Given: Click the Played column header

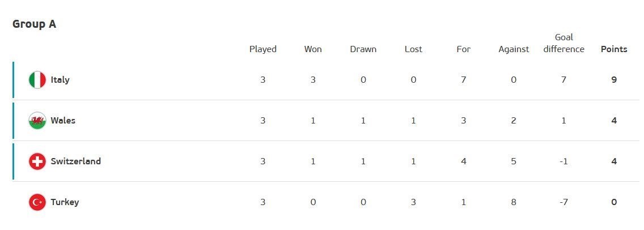Looking at the screenshot, I should pos(263,49).
